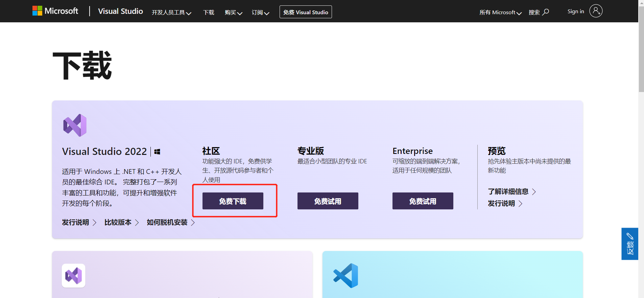Expand the 开发人员工具 menu
This screenshot has height=298, width=644.
coord(171,13)
